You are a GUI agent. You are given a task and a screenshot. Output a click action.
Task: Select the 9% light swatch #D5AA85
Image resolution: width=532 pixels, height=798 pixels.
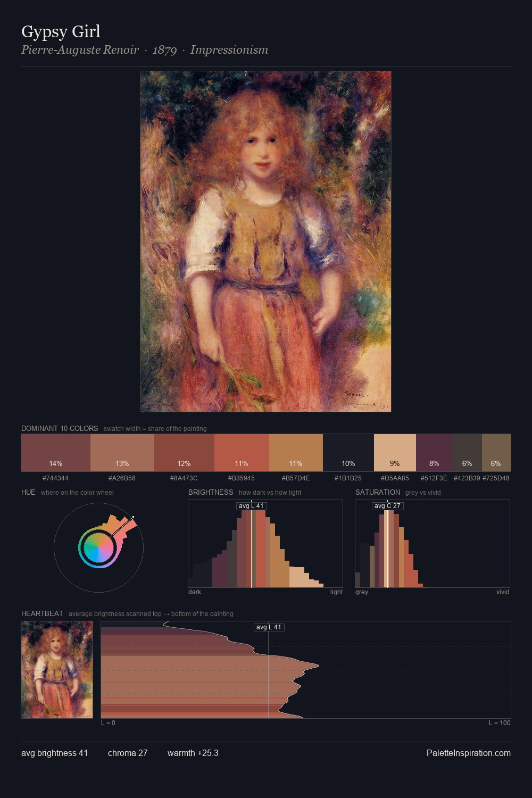point(395,453)
